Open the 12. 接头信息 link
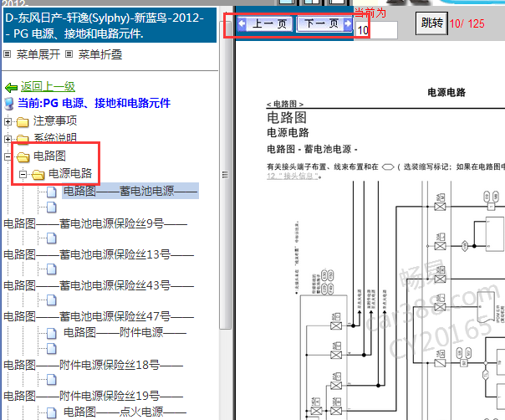 tap(293, 176)
